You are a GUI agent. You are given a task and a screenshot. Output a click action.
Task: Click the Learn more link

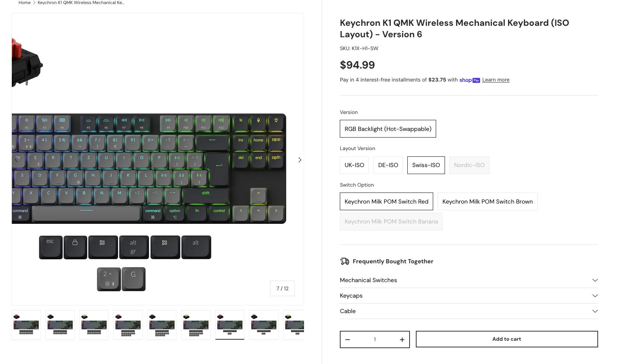pos(496,80)
